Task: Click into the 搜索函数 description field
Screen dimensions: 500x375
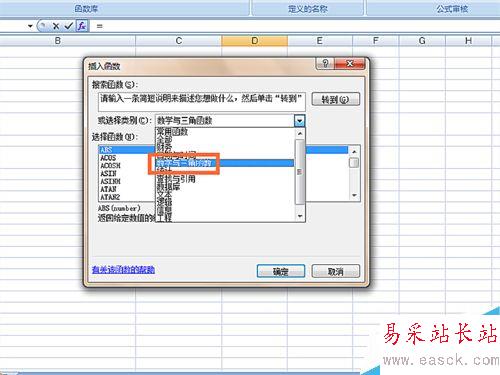Action: tap(202, 102)
